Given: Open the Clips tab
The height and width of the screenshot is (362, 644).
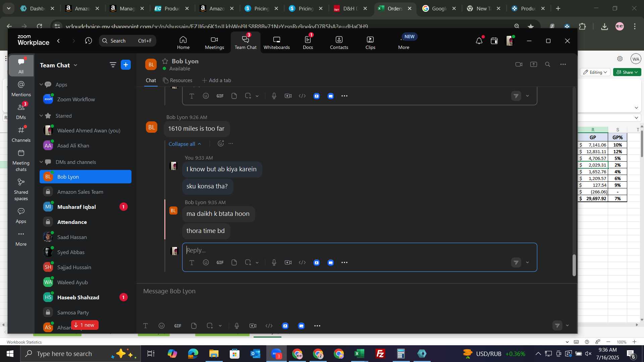Looking at the screenshot, I should pos(370,43).
